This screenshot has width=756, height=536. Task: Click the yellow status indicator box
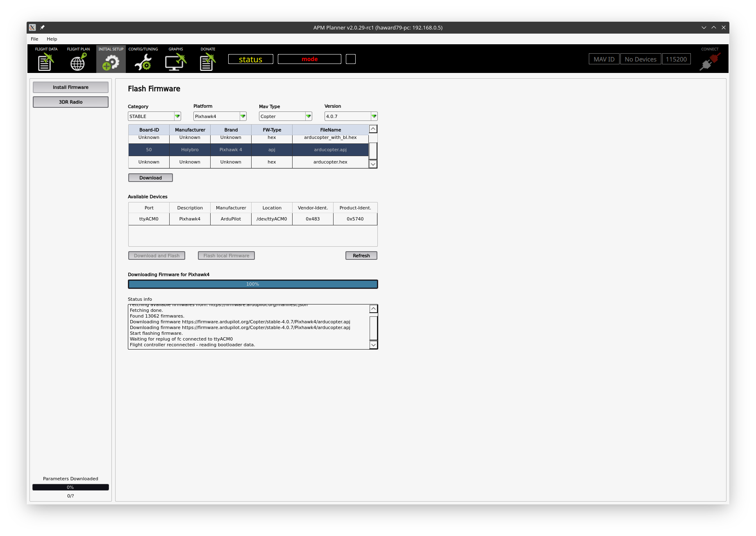click(250, 59)
